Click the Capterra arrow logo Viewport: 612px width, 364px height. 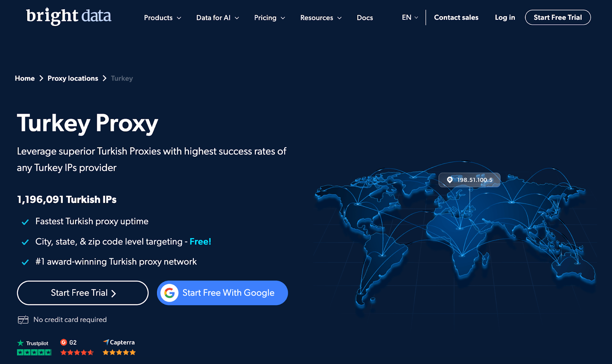[x=106, y=342]
